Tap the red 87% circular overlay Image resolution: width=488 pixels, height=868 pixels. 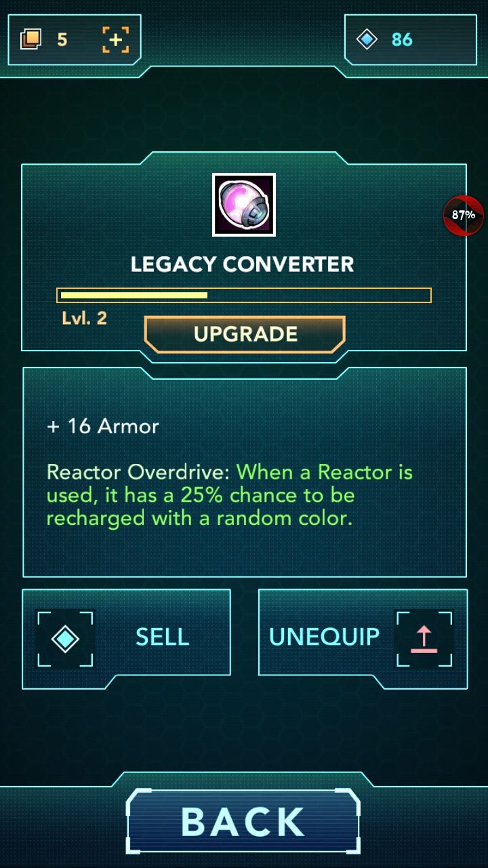coord(464,215)
